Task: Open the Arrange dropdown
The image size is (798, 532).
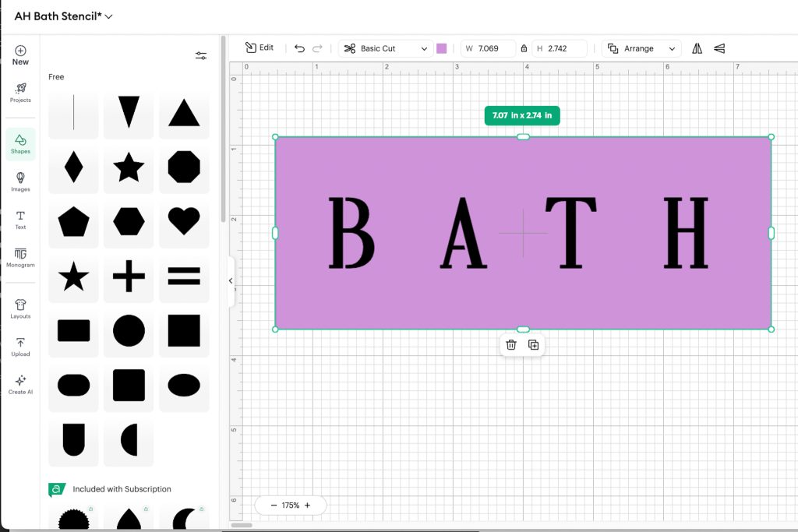Action: 641,48
